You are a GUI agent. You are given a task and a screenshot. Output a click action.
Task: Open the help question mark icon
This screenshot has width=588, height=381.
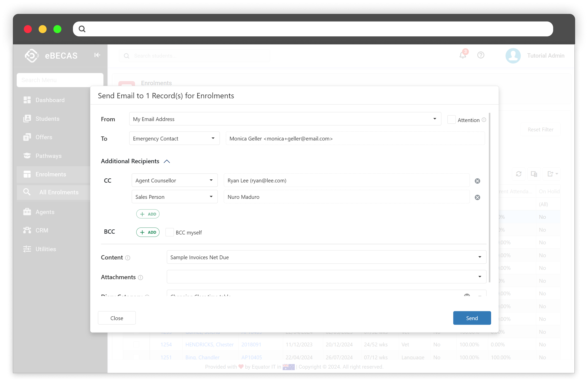pos(480,55)
